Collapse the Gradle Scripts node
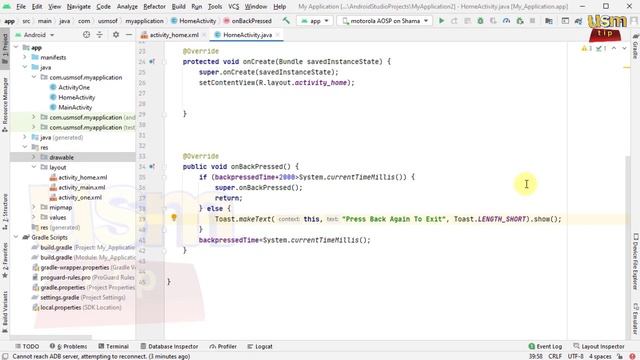This screenshot has width=640, height=360. click(16, 237)
